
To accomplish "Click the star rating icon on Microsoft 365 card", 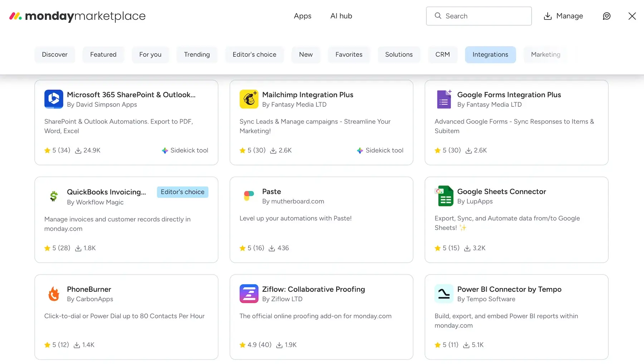I will point(47,150).
